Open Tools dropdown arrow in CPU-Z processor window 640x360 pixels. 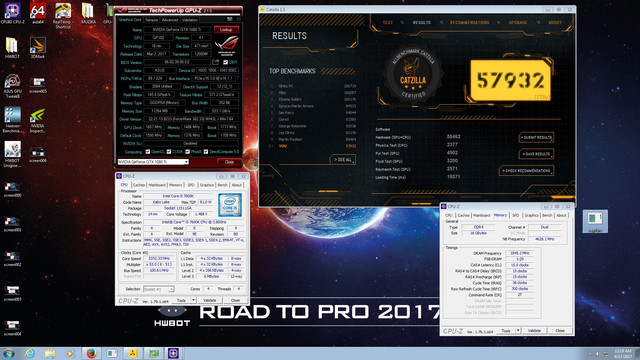coord(193,300)
